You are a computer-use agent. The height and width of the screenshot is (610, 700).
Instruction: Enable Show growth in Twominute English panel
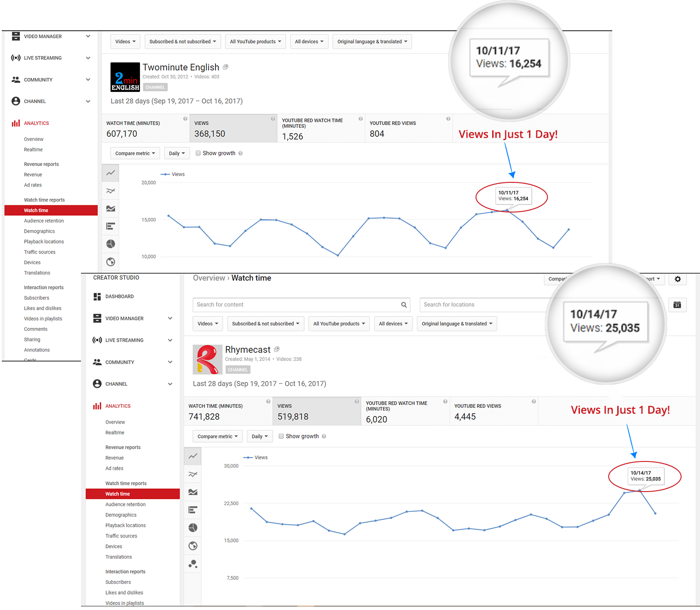(x=198, y=153)
